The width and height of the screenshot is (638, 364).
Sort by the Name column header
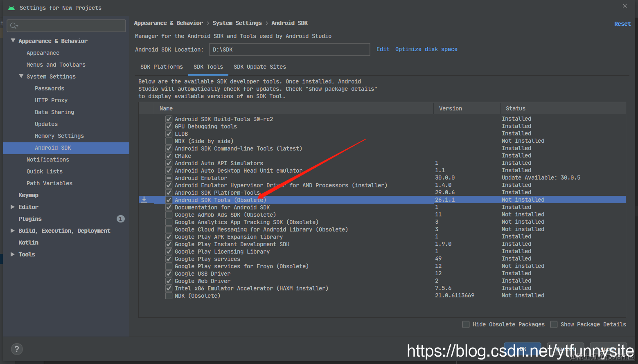tap(294, 108)
